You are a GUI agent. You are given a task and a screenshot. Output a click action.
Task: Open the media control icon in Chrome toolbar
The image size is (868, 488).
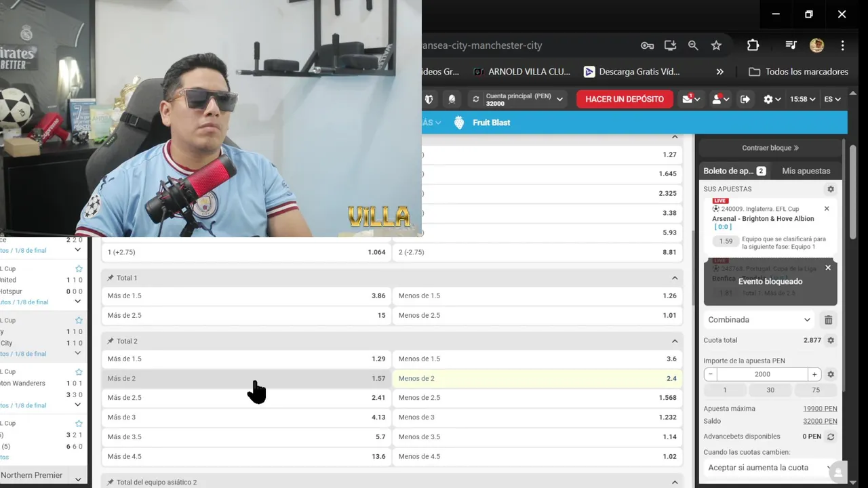(x=791, y=45)
